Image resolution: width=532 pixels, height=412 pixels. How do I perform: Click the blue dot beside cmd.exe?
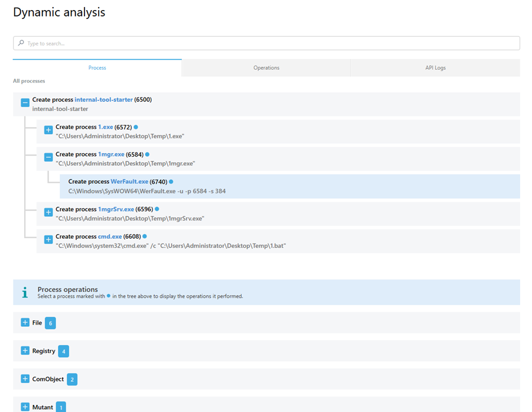(x=144, y=236)
